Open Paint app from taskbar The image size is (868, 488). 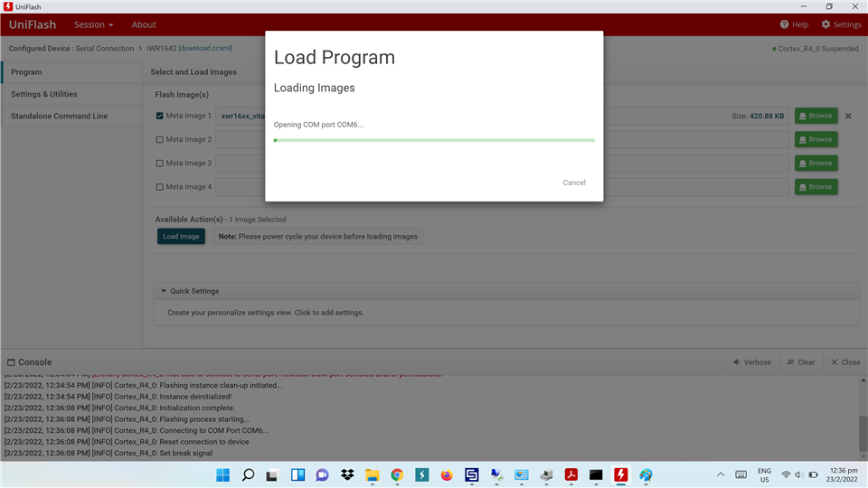(x=646, y=474)
